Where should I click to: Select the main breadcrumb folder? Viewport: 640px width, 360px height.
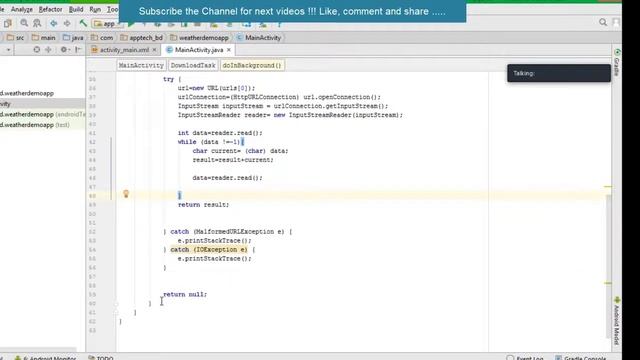tap(44, 38)
